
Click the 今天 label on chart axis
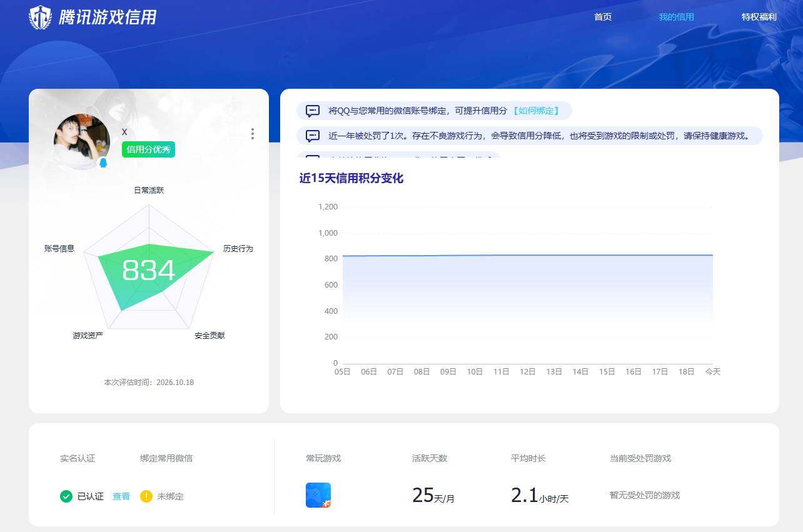713,371
